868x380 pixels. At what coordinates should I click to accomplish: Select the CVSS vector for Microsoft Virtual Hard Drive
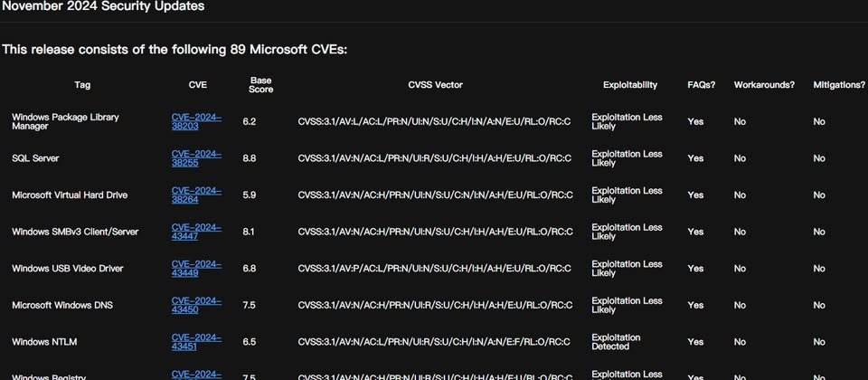435,195
